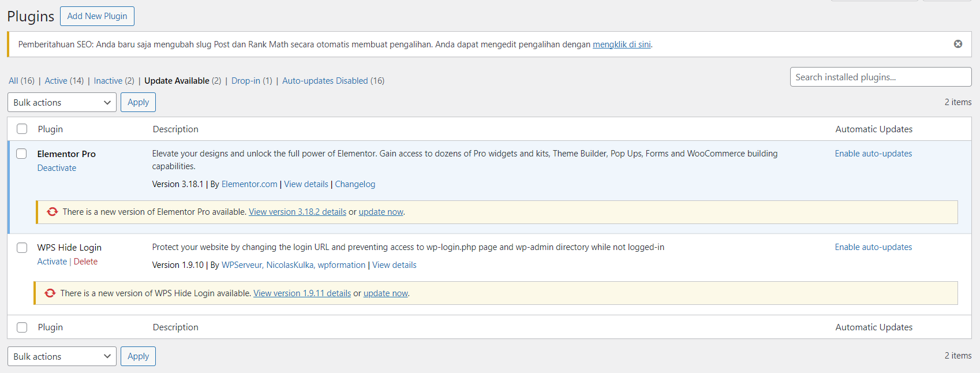Click the bottom '2 items' count
Screen dimensions: 980x373
click(958, 356)
